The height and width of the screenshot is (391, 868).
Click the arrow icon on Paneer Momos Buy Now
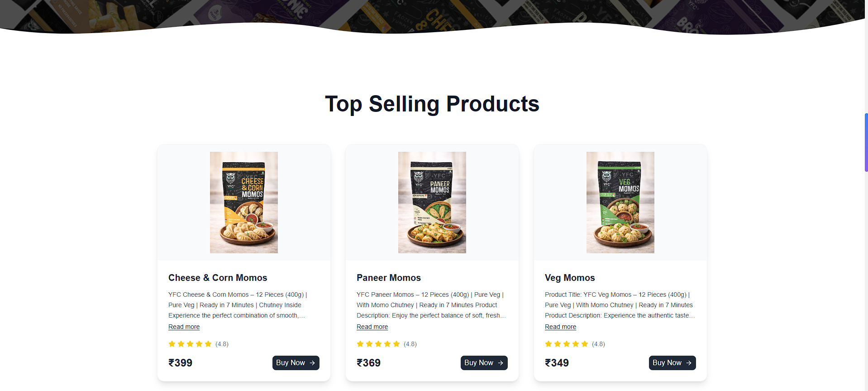pos(501,363)
